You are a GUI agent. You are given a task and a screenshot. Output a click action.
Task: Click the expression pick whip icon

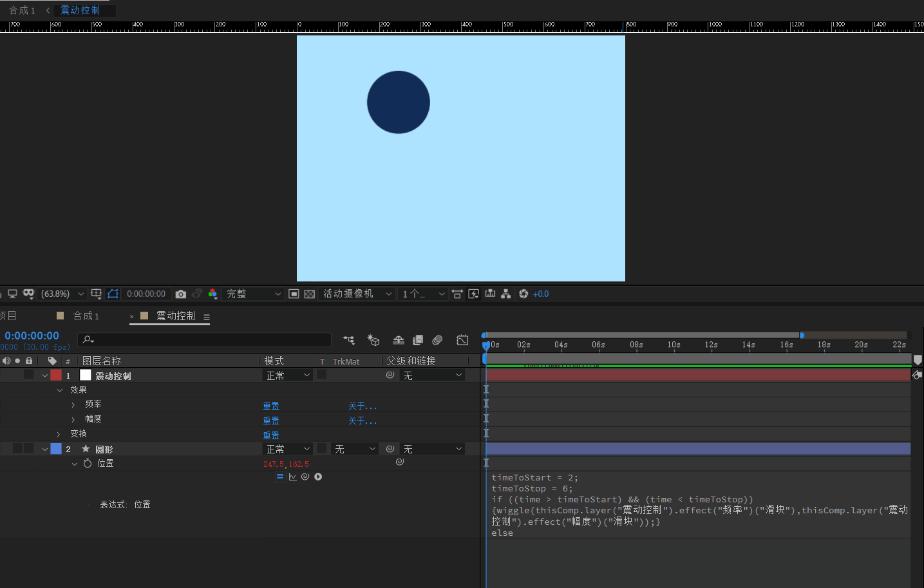click(x=305, y=477)
